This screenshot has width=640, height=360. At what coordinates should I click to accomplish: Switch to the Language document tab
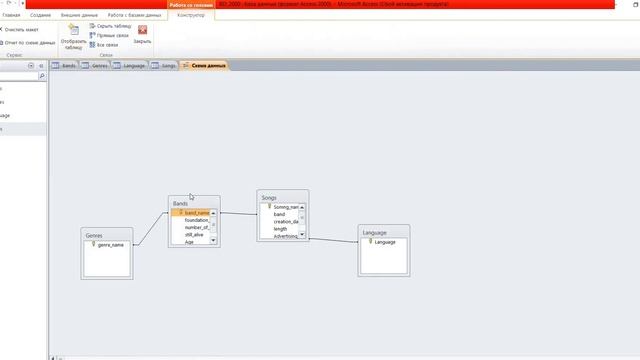click(129, 65)
